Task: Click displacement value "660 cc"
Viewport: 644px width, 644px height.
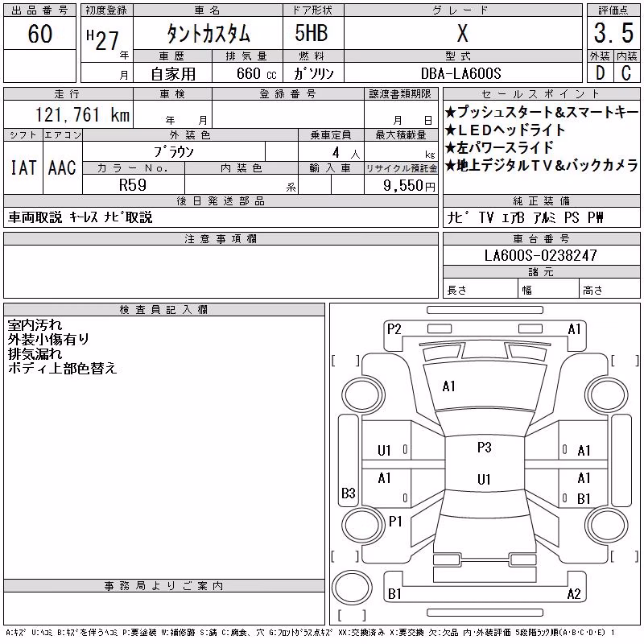Action: [256, 73]
